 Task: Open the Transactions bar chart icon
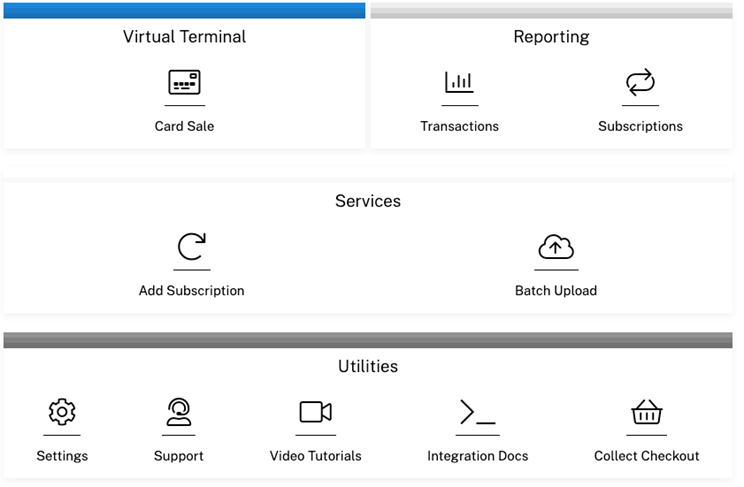pos(459,82)
